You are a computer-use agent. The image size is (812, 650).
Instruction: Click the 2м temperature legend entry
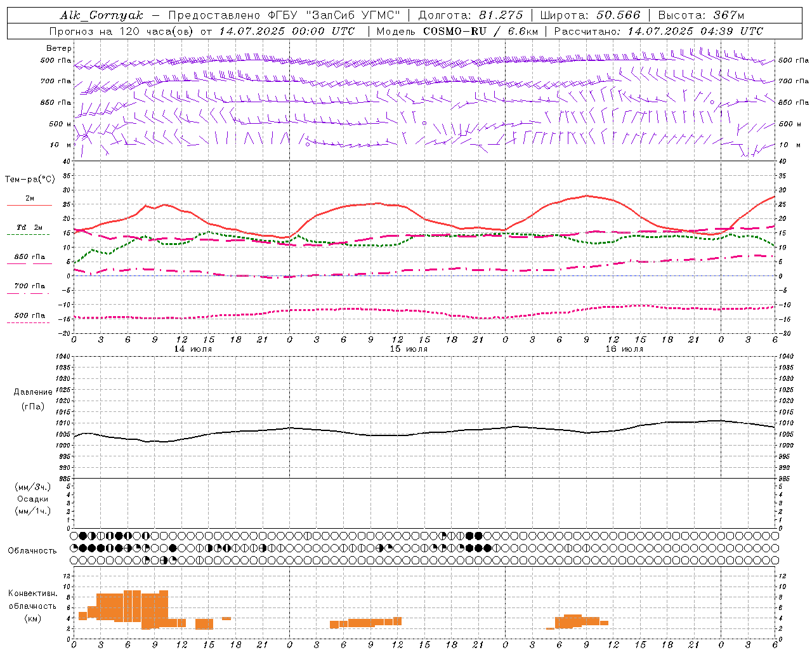coord(30,199)
